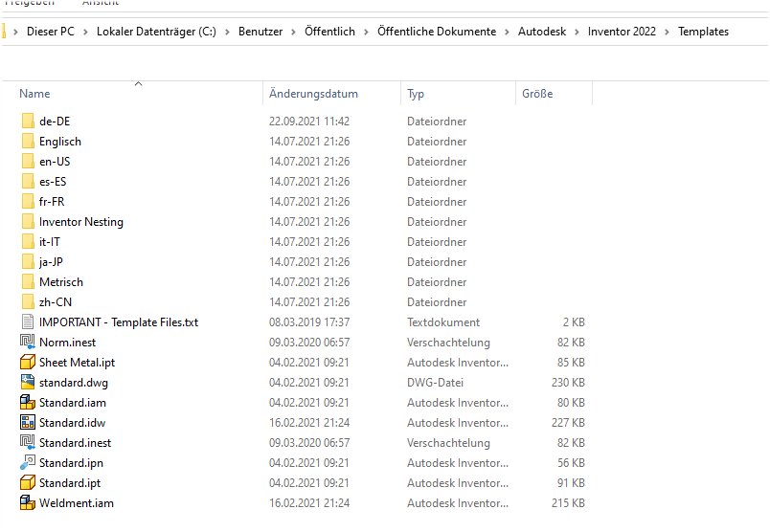Screen dimensions: 770x532
Task: Navigate to Autodesk breadcrumb
Action: click(x=542, y=32)
